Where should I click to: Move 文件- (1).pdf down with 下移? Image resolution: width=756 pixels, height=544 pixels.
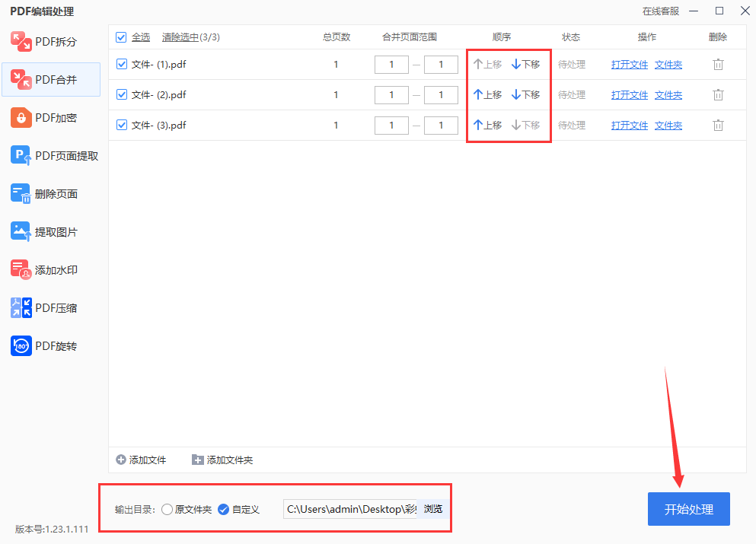[x=525, y=64]
